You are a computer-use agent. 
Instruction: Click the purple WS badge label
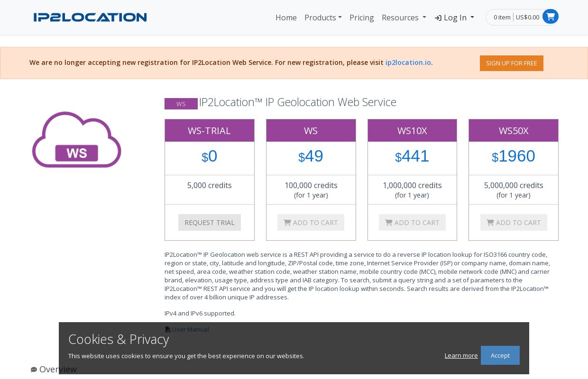coord(181,104)
